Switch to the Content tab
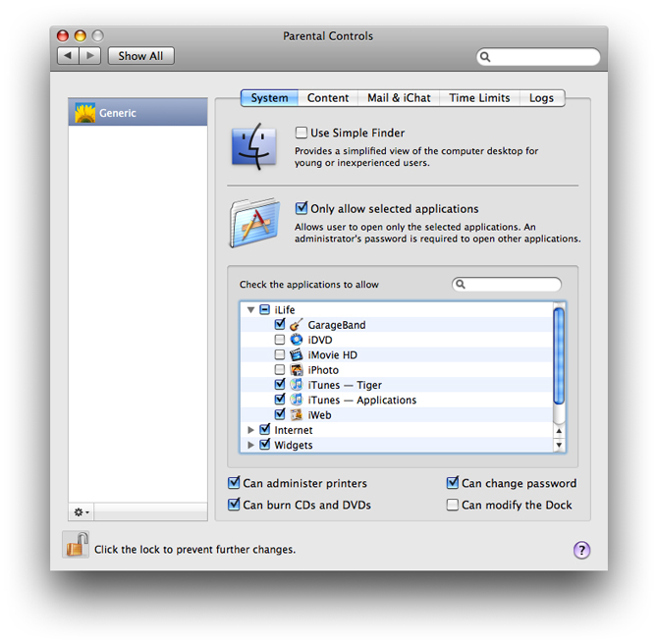The width and height of the screenshot is (658, 644). 328,98
